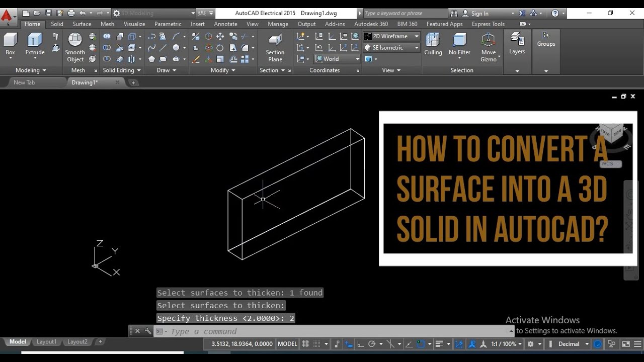Viewport: 644px width, 362px height.
Task: Expand the Draw panel
Action: click(167, 70)
